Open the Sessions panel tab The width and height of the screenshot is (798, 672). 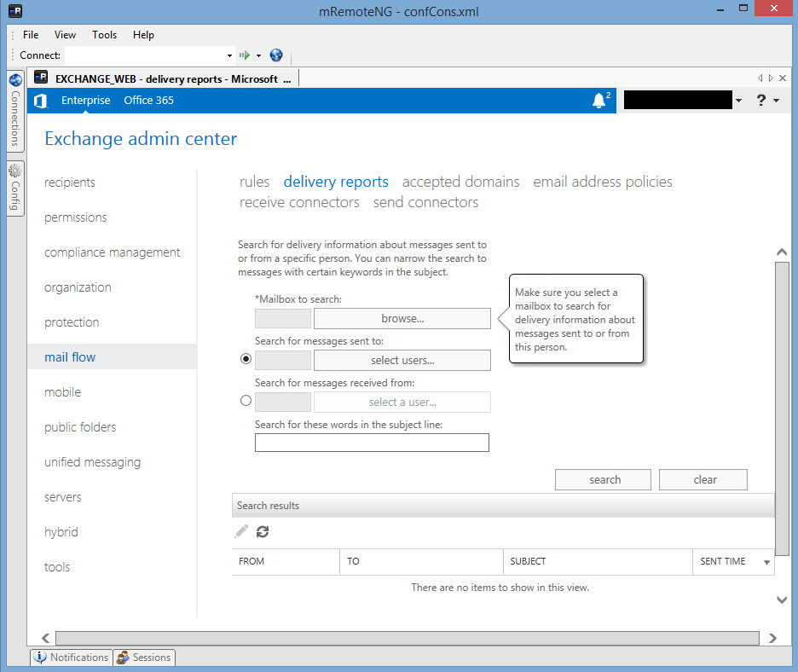[x=145, y=658]
